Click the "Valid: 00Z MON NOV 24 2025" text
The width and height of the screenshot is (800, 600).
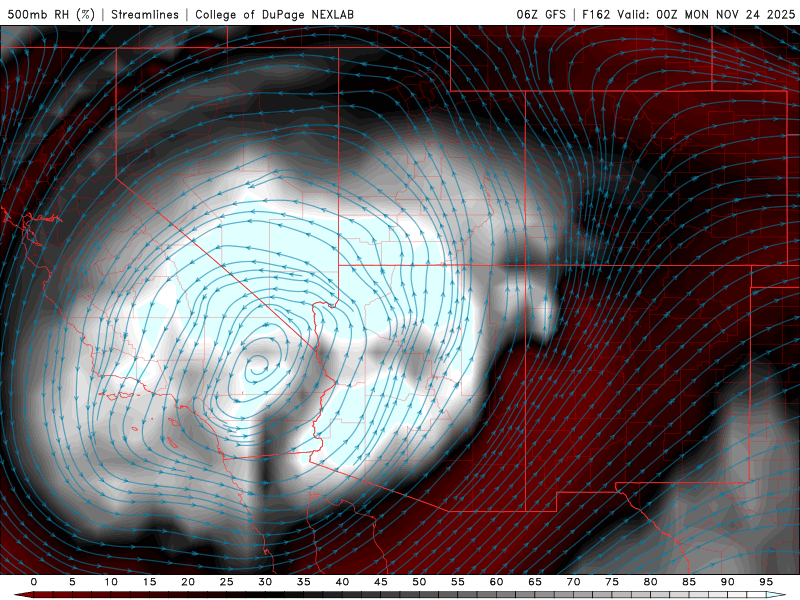tap(706, 14)
